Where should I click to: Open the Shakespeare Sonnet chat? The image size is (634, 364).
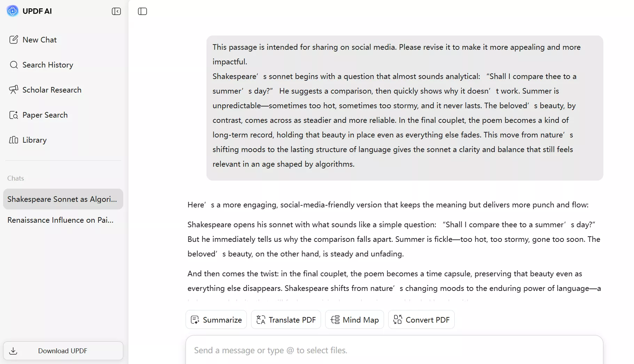[x=63, y=199]
